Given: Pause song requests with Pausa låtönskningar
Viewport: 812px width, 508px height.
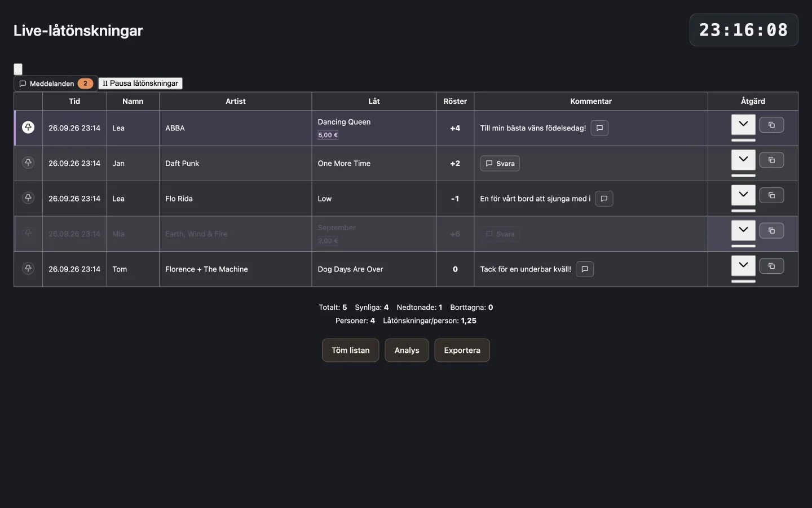Looking at the screenshot, I should click(x=140, y=84).
